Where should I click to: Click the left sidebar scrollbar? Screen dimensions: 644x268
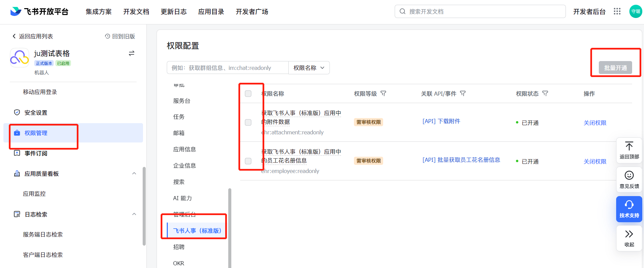tap(144, 206)
